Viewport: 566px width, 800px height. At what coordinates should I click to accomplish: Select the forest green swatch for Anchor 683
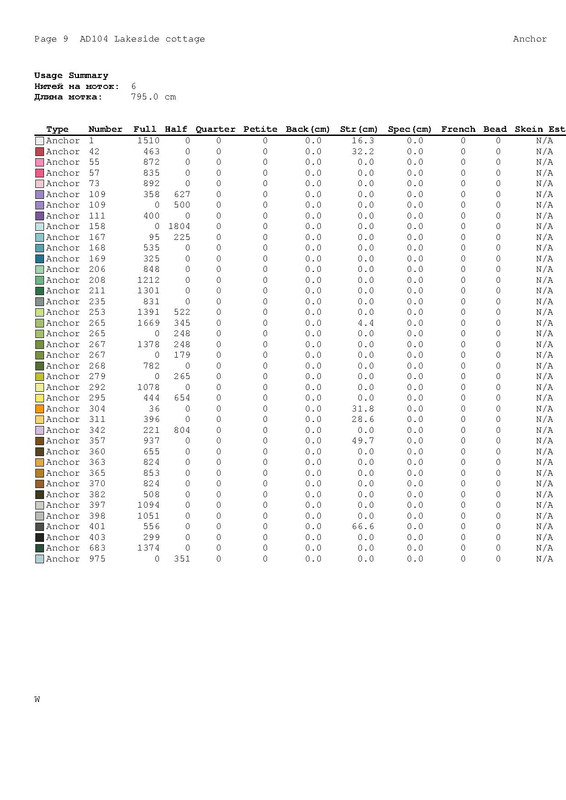(x=39, y=548)
